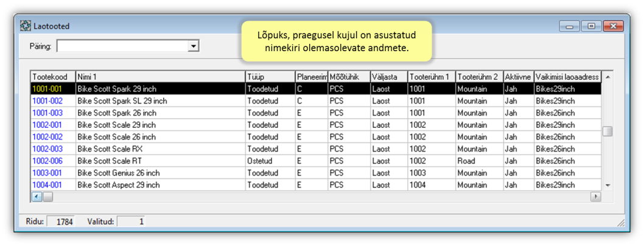This screenshot has width=644, height=246.
Task: Select product code 1001-001
Action: tap(47, 89)
